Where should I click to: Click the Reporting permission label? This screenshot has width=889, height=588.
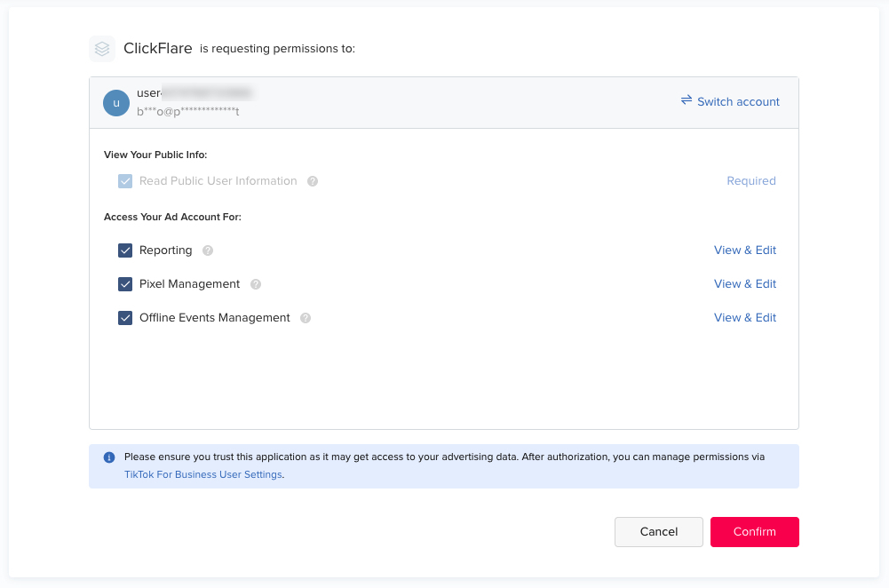165,250
